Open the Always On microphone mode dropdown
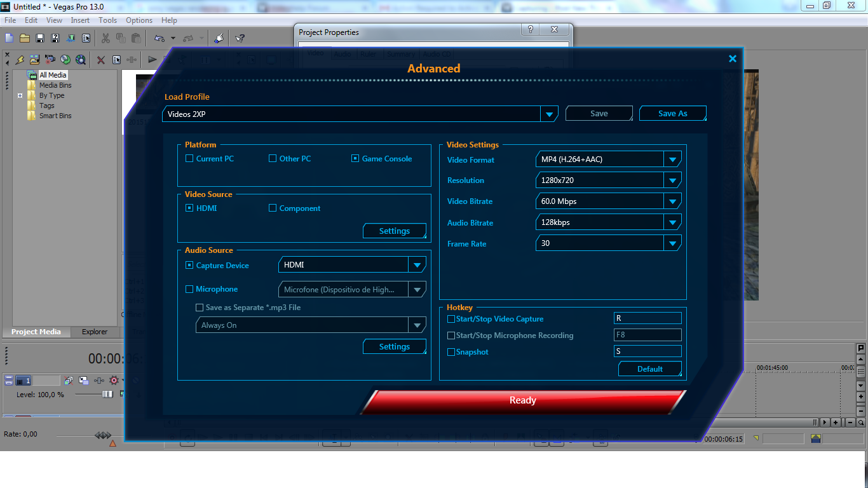The height and width of the screenshot is (488, 868). tap(311, 325)
